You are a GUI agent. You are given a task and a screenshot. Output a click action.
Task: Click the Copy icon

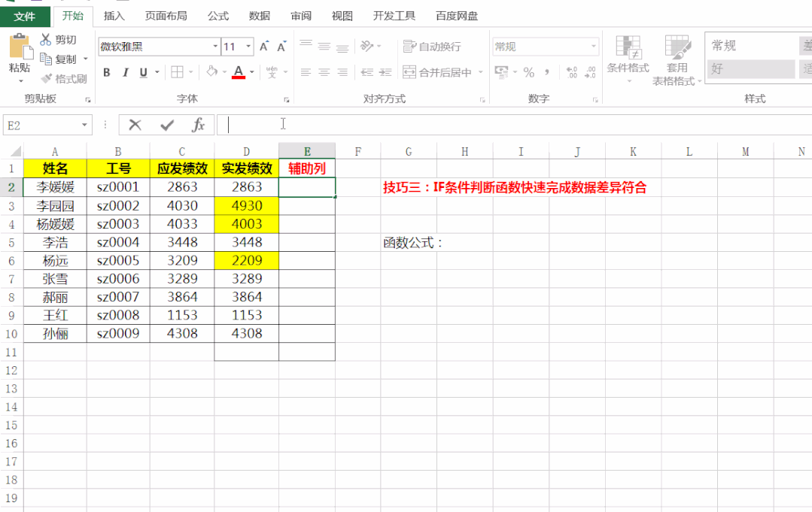46,59
